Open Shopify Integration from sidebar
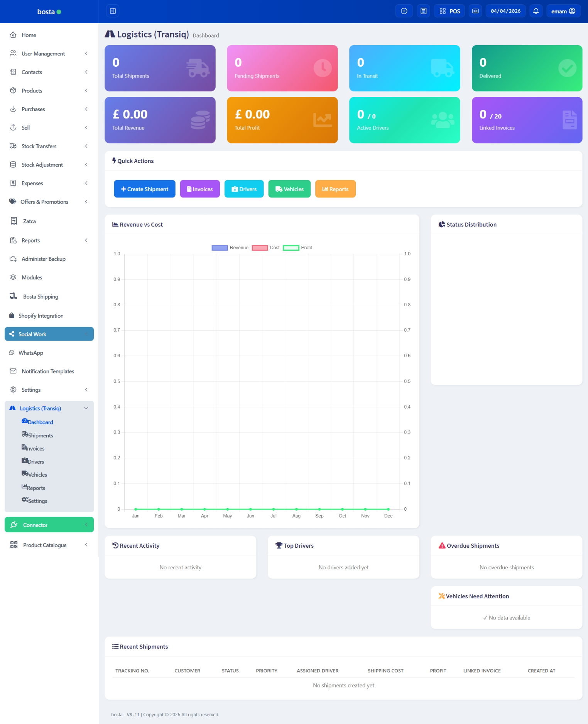The image size is (588, 724). tap(41, 316)
